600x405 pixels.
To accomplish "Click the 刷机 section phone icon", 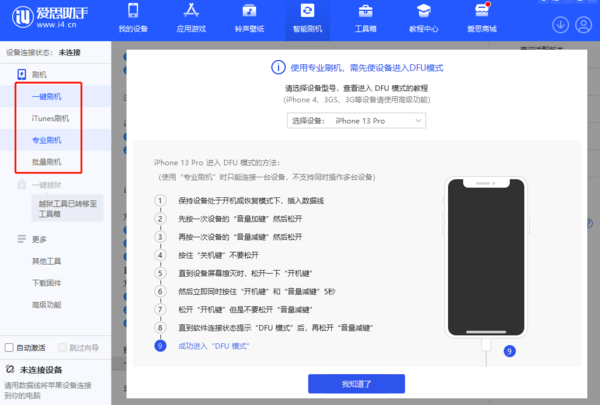I will click(x=22, y=74).
